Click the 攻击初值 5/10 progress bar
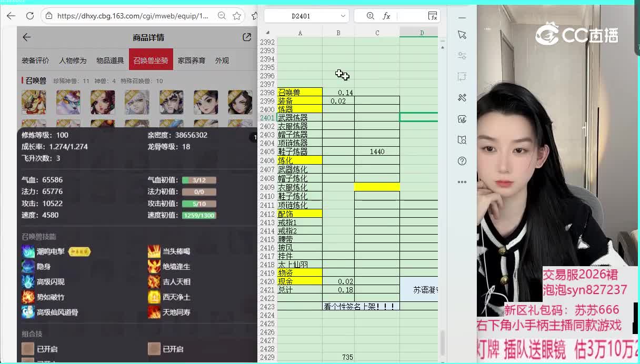Viewport: 640px width, 364px height. point(199,204)
